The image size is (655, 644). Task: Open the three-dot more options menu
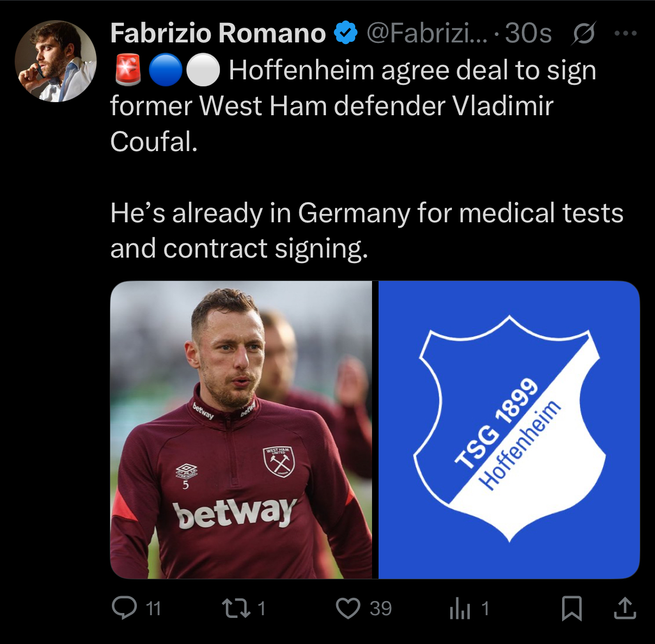coord(625,34)
